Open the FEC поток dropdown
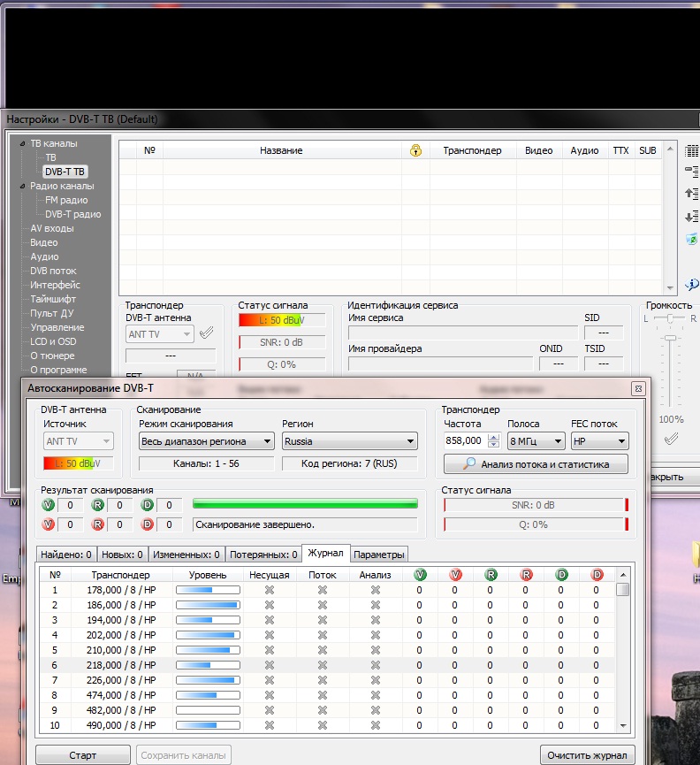 click(x=598, y=440)
